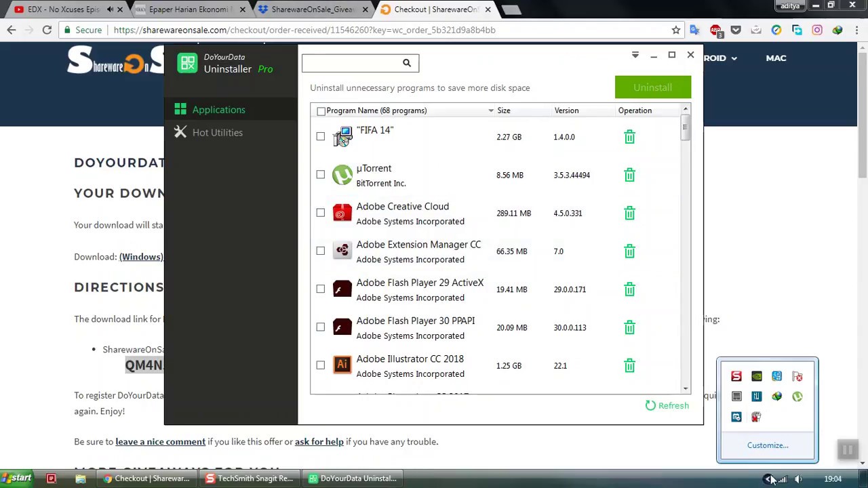Tick the checkbox for µTorrent

321,174
